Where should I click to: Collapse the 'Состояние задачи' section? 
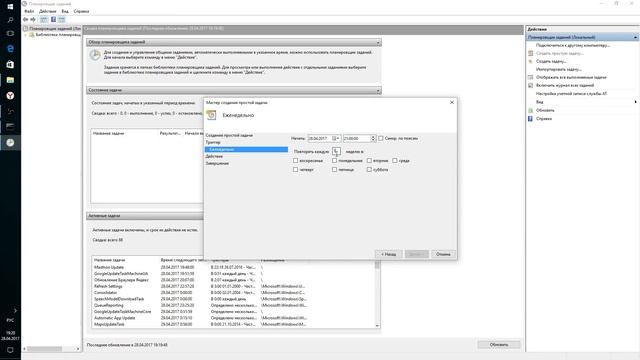tap(378, 90)
